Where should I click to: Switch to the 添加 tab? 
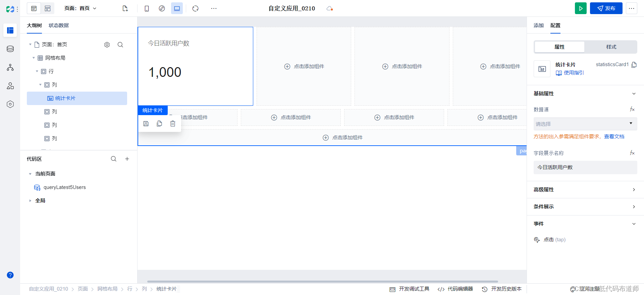click(x=539, y=26)
